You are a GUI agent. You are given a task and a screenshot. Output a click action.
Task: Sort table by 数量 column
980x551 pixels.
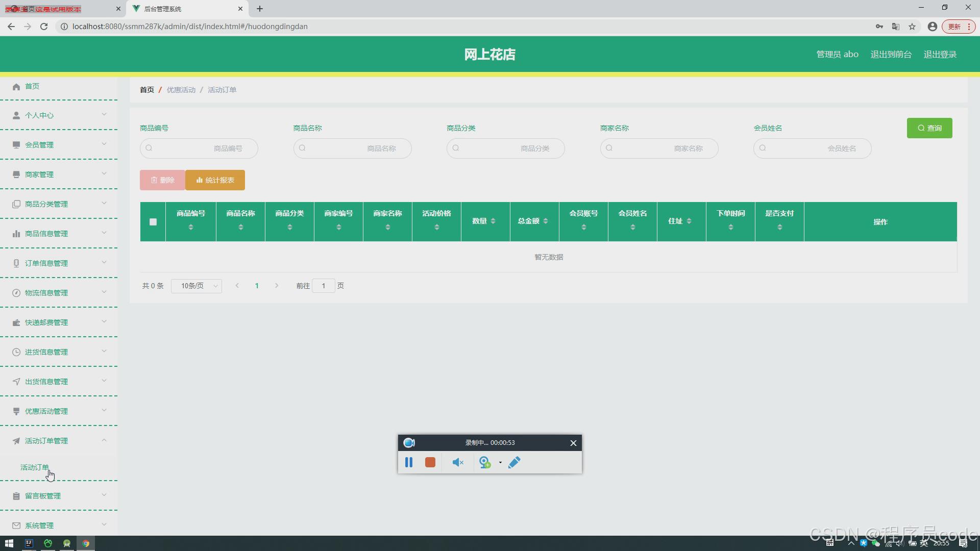click(x=493, y=221)
